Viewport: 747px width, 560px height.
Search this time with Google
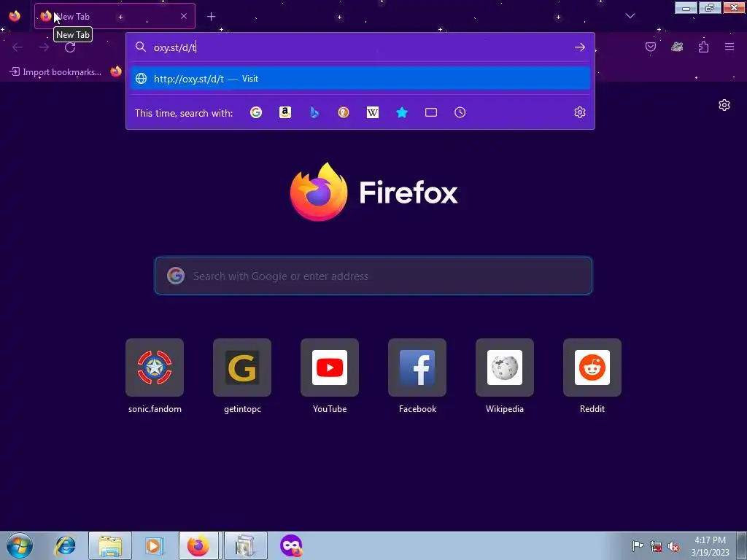click(256, 112)
